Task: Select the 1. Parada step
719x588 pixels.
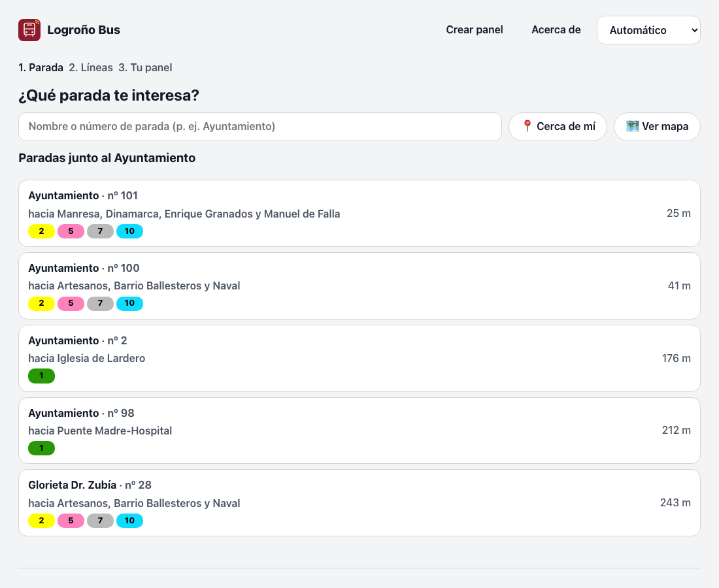Action: pyautogui.click(x=41, y=67)
